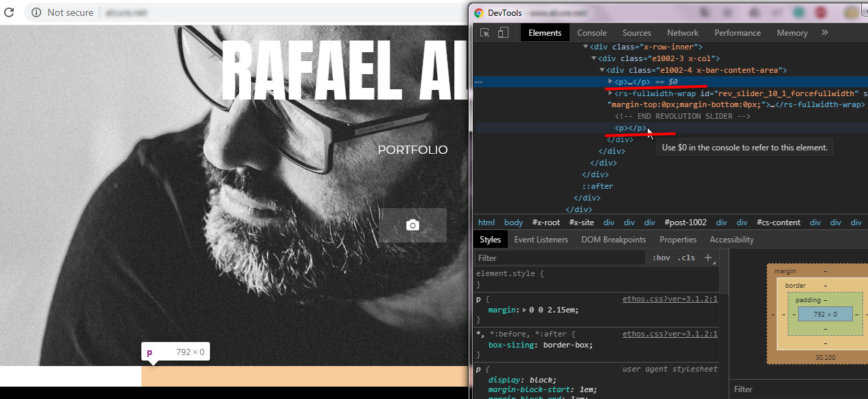Open the Sources tab
This screenshot has width=868, height=399.
[637, 32]
